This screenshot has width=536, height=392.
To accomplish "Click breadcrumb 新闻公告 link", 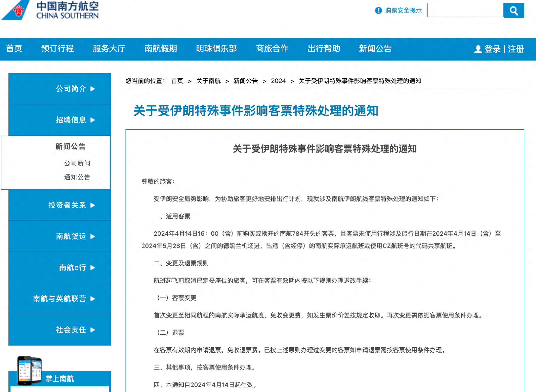I will click(x=246, y=81).
